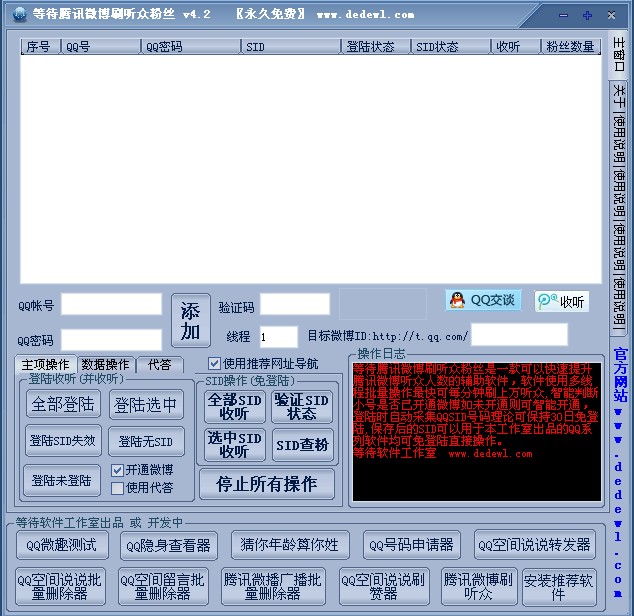634x616 pixels.
Task: Open the QQ隐身查看器 tool
Action: [169, 546]
